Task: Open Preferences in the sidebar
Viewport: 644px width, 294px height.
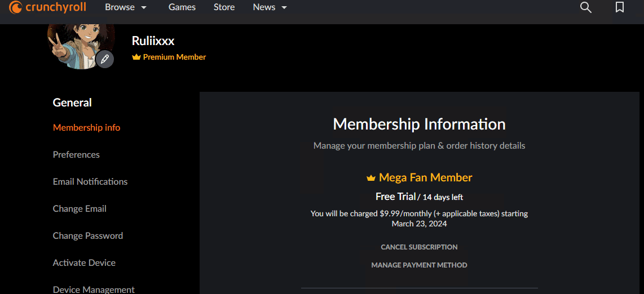Action: coord(76,155)
